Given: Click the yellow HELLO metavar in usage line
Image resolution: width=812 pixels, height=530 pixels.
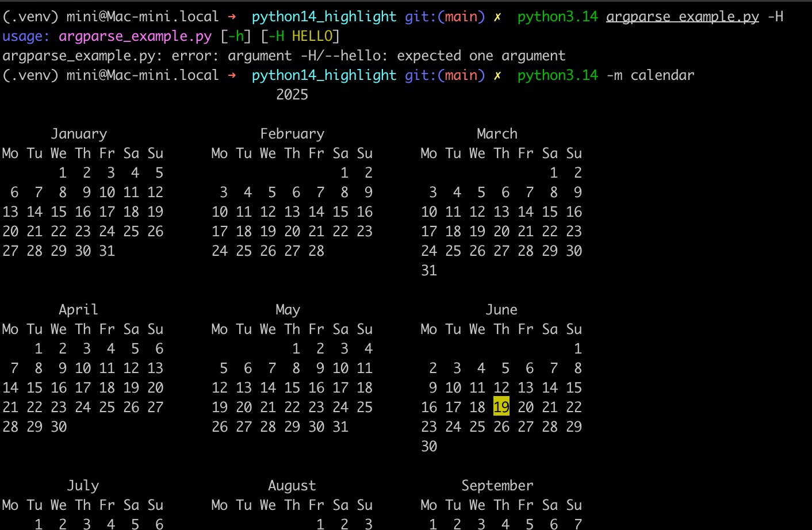Looking at the screenshot, I should click(x=312, y=36).
